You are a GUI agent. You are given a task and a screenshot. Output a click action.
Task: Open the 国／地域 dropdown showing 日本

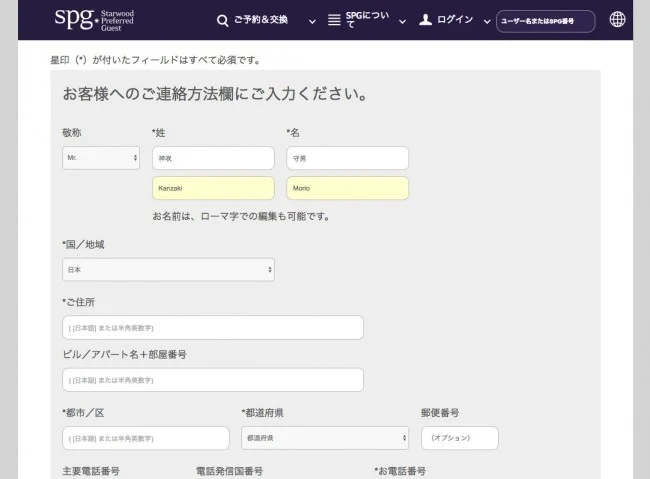coord(168,270)
